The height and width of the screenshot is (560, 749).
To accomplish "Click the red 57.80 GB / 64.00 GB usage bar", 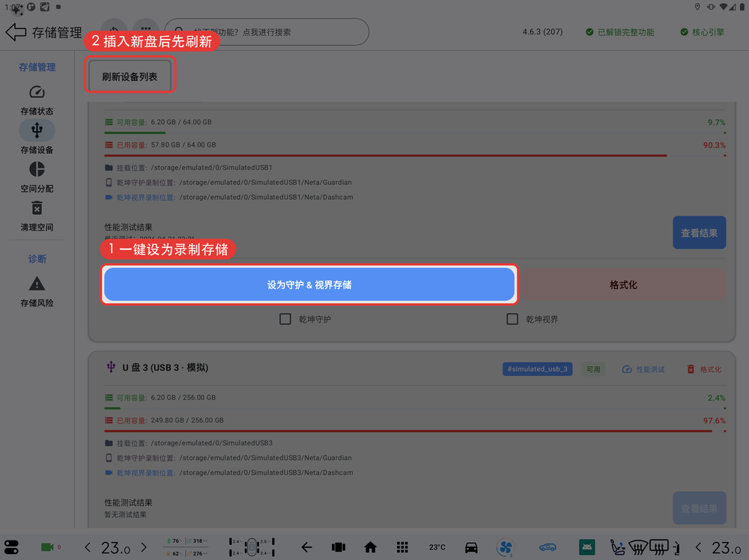I will coord(415,155).
